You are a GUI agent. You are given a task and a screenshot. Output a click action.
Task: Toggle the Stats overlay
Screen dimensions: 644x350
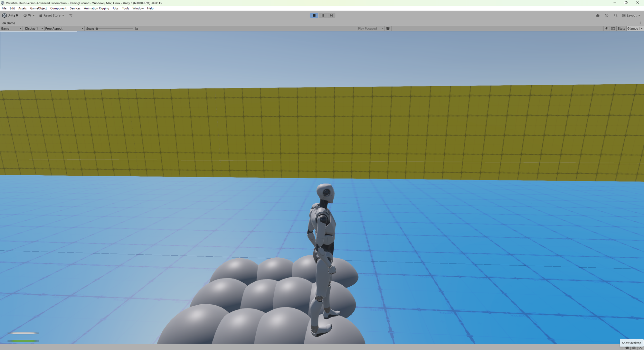pos(621,29)
